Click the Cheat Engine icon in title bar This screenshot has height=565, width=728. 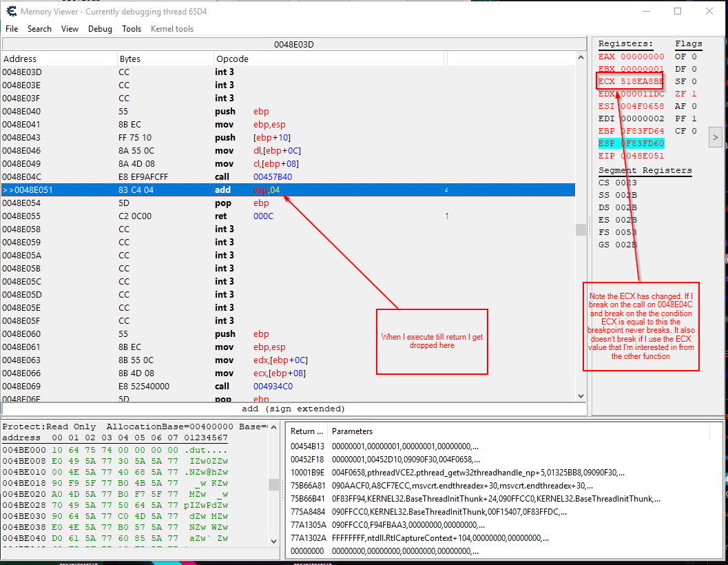pyautogui.click(x=11, y=11)
